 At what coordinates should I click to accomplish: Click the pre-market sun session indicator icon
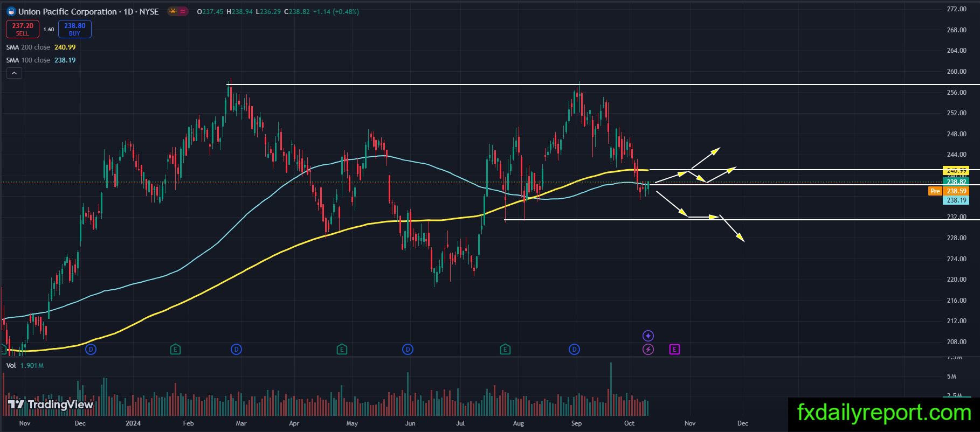[172, 11]
